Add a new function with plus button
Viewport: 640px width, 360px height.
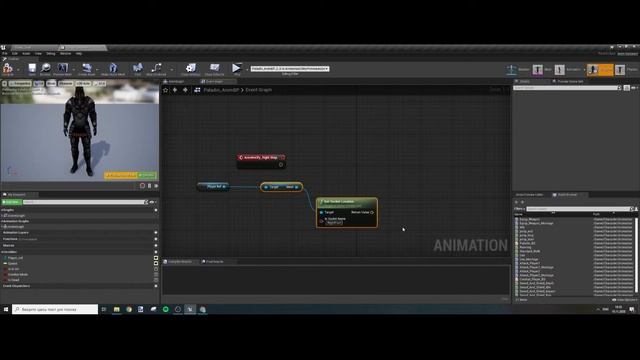pyautogui.click(x=156, y=239)
